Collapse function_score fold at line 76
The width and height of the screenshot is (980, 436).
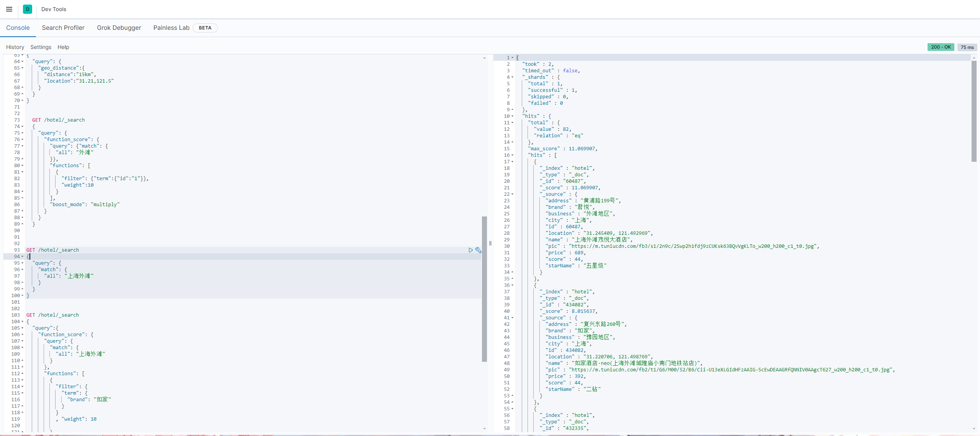tap(22, 140)
